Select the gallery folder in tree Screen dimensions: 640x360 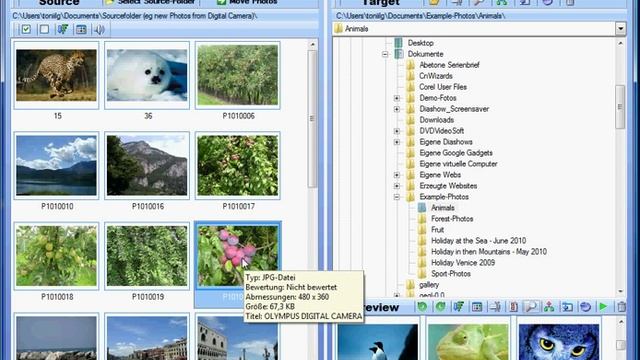429,285
